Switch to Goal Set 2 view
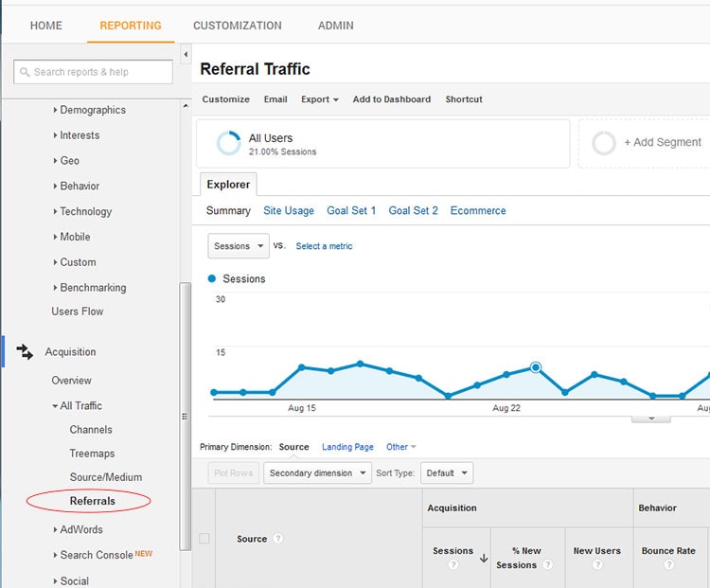This screenshot has width=710, height=588. click(x=413, y=210)
